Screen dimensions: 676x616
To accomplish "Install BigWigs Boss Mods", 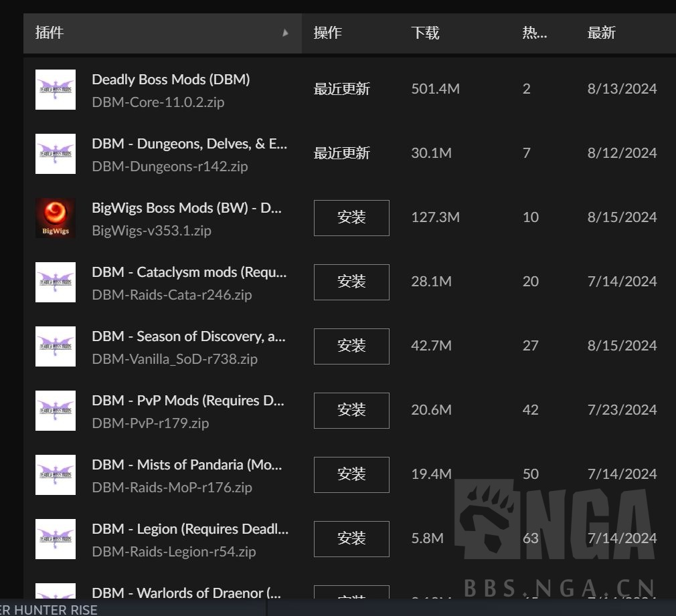I will tap(351, 218).
